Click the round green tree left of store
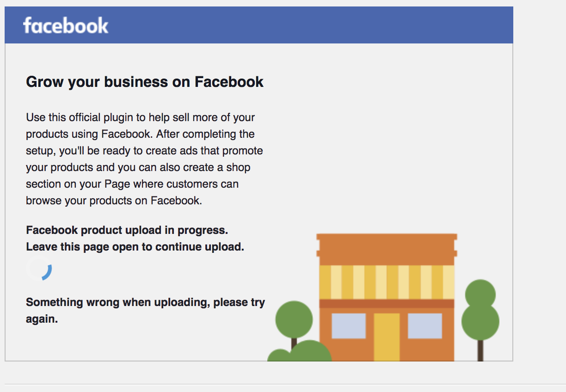This screenshot has width=566, height=392. point(294,319)
